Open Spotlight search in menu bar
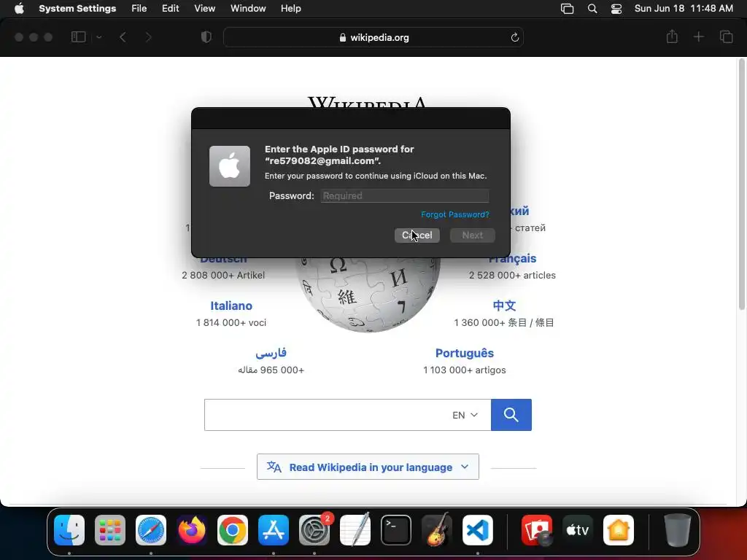 click(x=592, y=9)
